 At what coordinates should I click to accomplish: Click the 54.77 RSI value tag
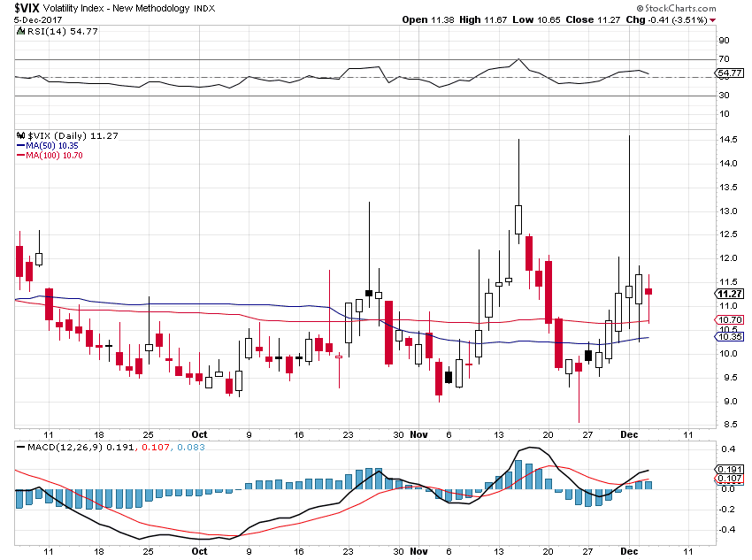730,73
